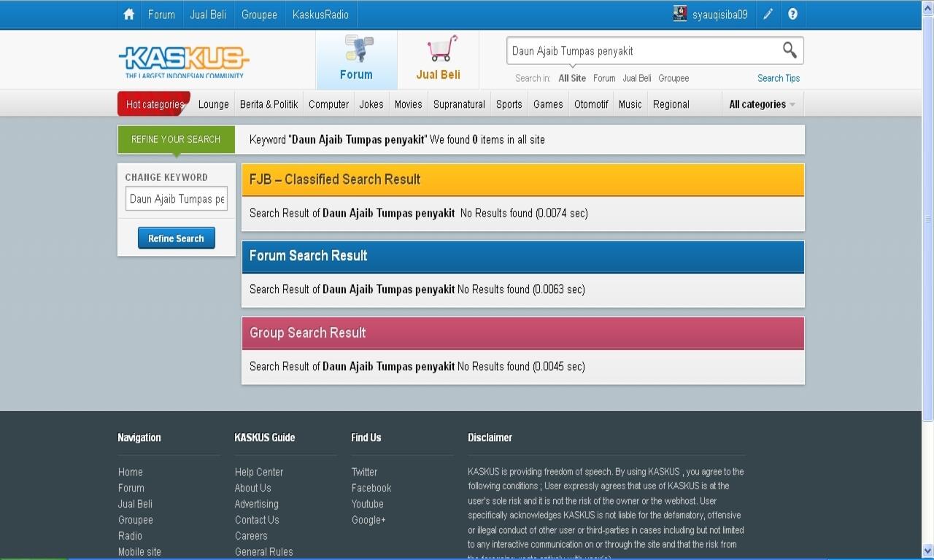
Task: Click FJB – Classified Search Result header
Action: coord(523,179)
